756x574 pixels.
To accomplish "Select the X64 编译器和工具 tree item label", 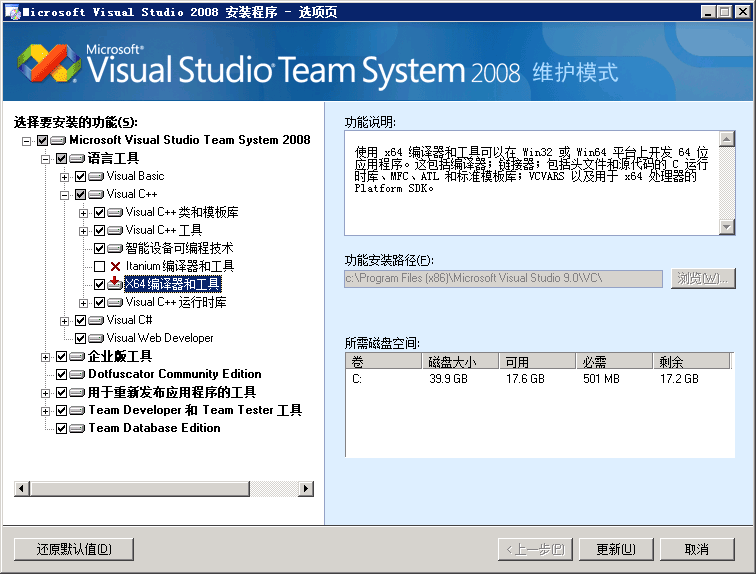I will pos(173,284).
